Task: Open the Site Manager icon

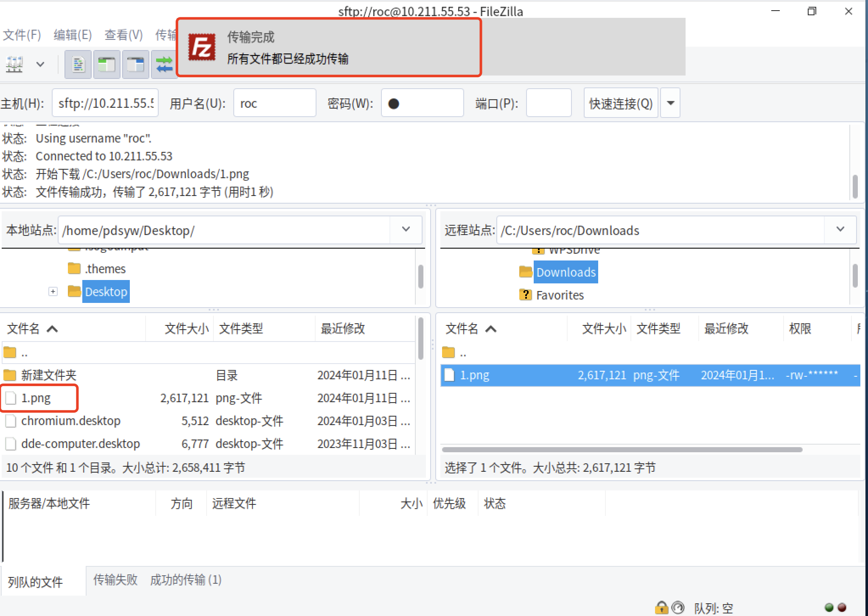Action: [14, 64]
